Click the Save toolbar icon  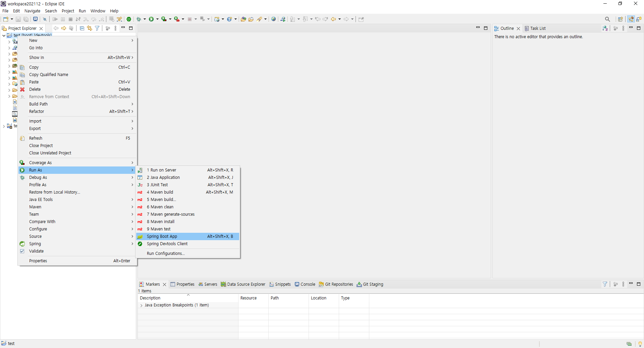coord(18,19)
